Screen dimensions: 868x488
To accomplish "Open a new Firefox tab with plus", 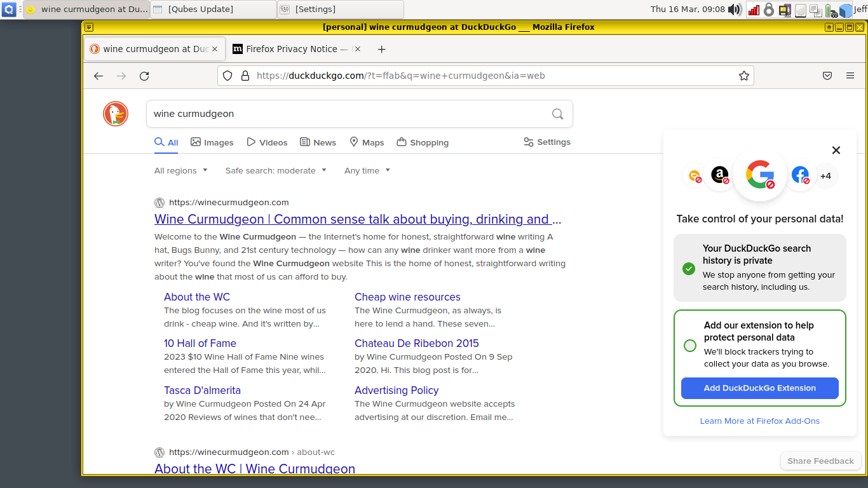I will [381, 49].
